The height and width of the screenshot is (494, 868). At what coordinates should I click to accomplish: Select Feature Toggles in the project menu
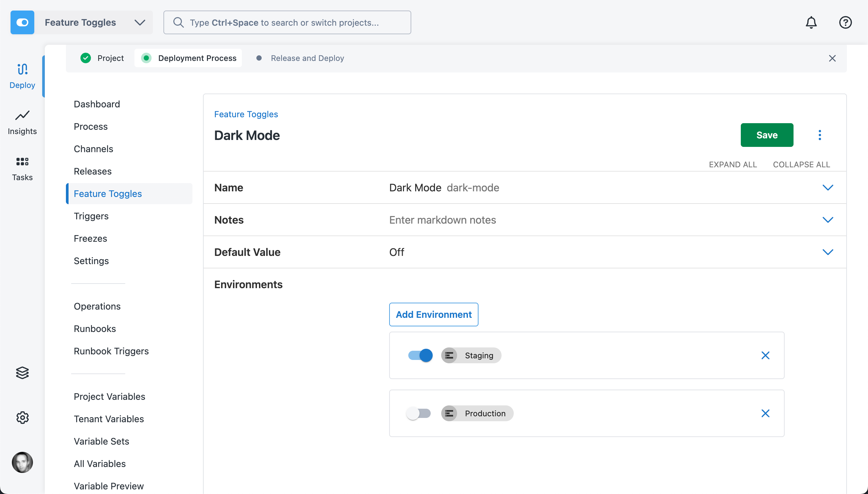click(x=129, y=194)
